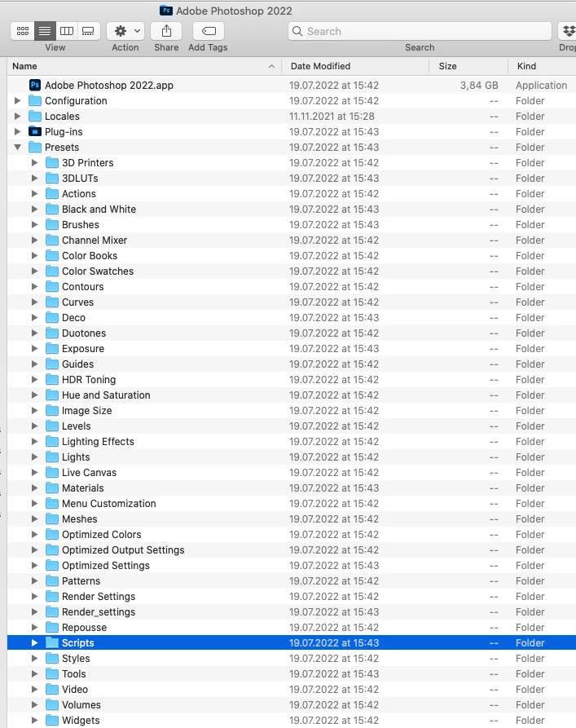Select the Locales folder icon
Screen dimensions: 576x728
tap(35, 116)
